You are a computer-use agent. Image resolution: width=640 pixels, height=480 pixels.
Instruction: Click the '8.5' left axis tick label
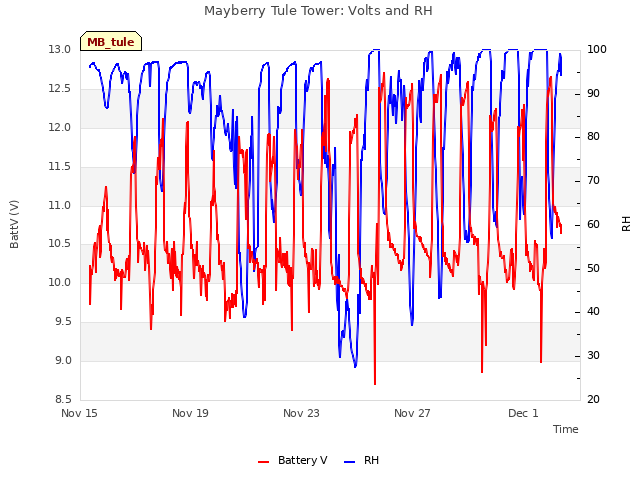pos(63,399)
